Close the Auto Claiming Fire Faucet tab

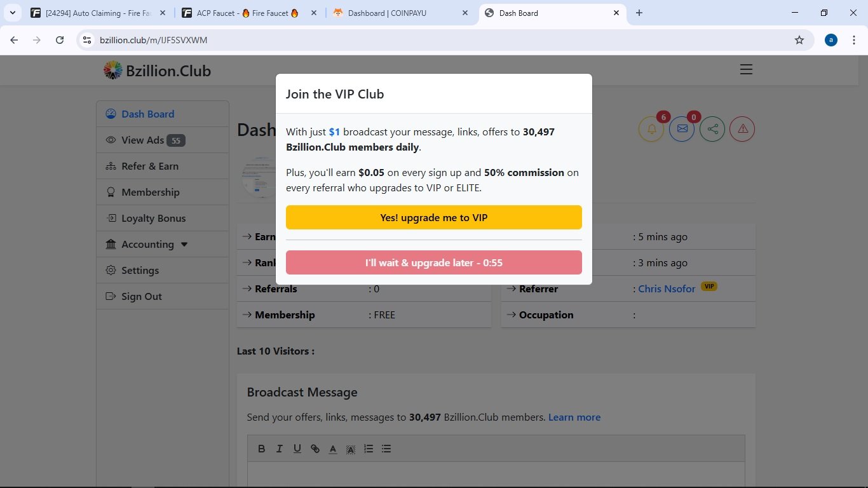point(163,13)
